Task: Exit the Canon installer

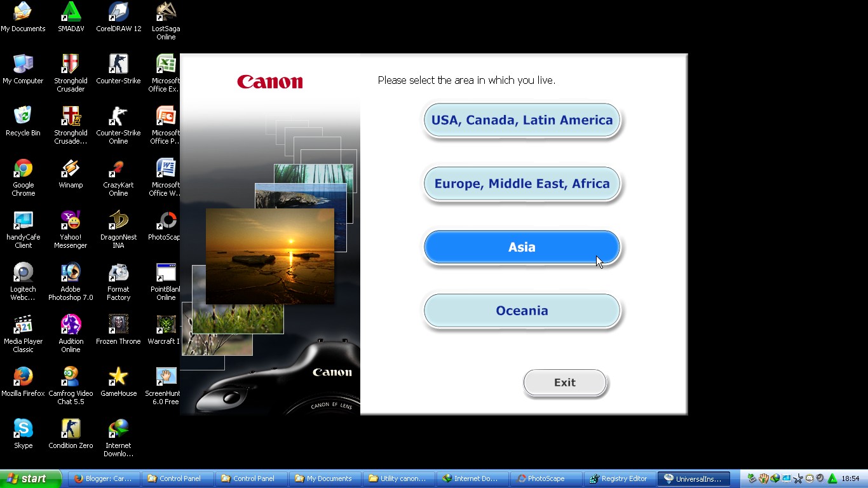Action: tap(564, 383)
